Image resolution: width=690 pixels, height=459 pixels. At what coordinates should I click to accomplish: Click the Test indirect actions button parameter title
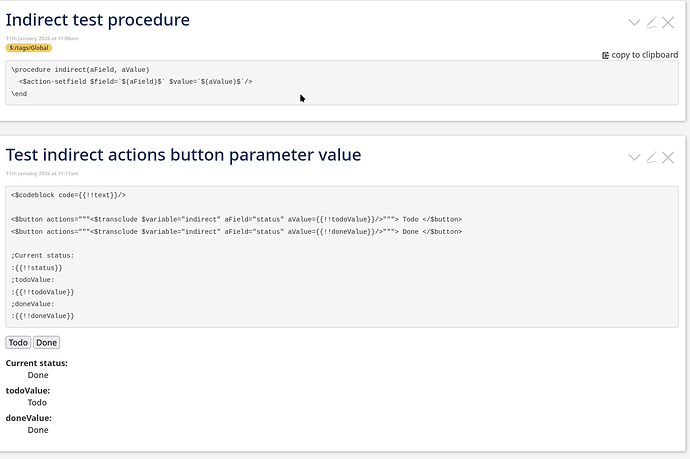183,155
